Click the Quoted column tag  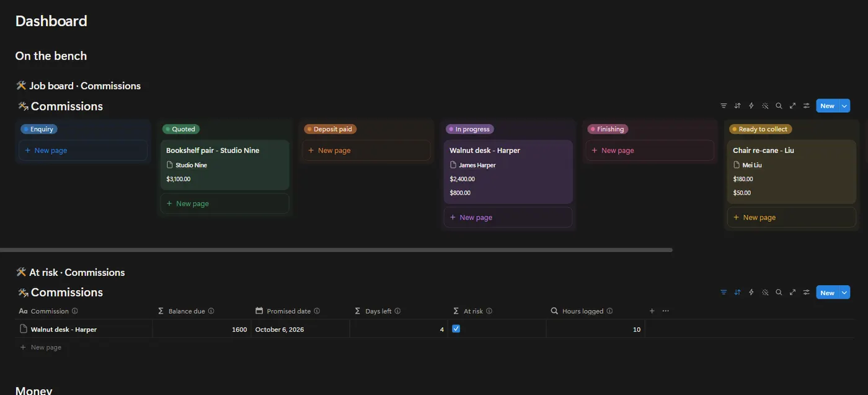pyautogui.click(x=181, y=129)
